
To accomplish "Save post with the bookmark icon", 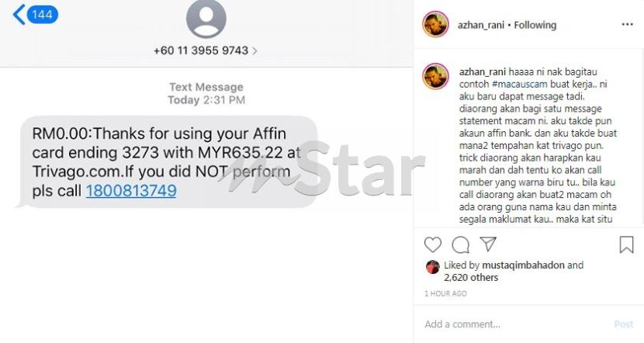I will coord(626,244).
